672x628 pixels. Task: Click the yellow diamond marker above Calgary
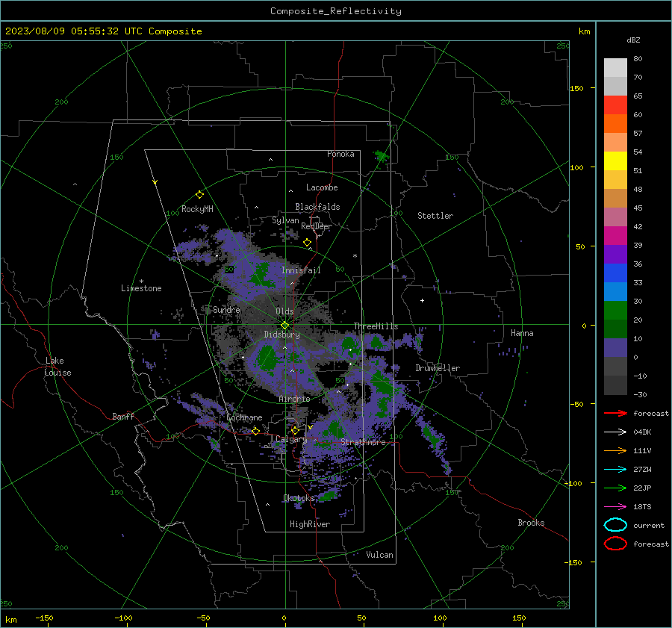click(295, 430)
